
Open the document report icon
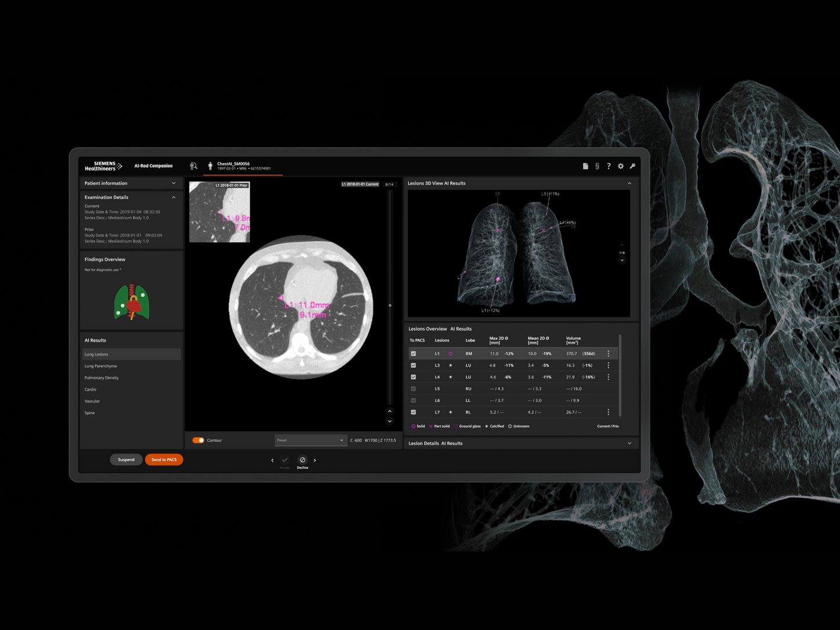point(585,166)
